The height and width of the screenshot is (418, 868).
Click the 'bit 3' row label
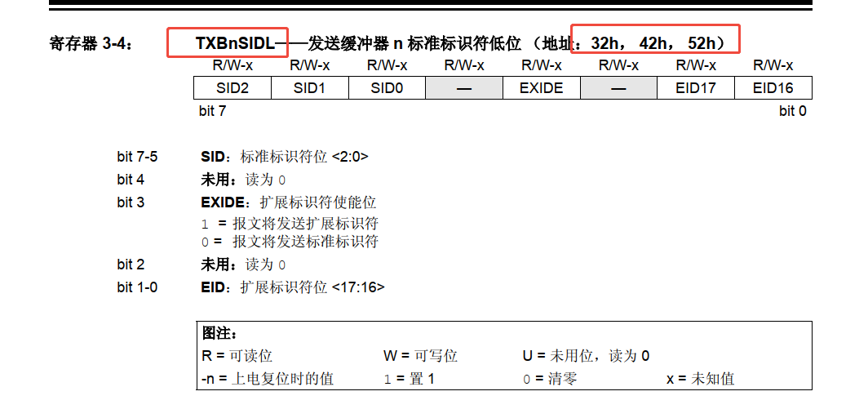point(131,202)
